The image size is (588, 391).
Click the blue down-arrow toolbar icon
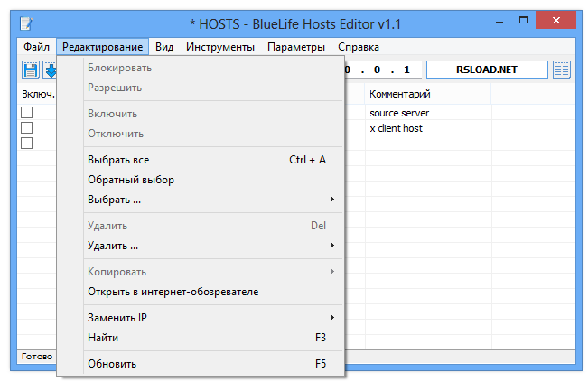[50, 70]
